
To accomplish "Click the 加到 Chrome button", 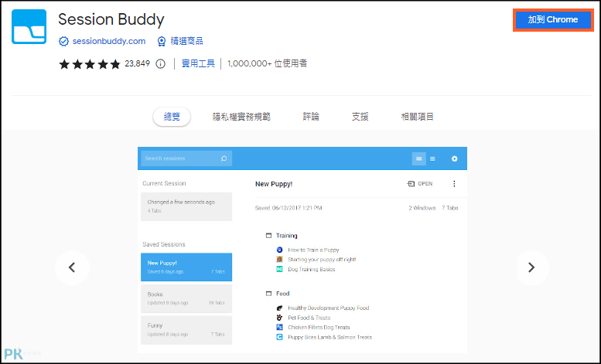I will 553,20.
